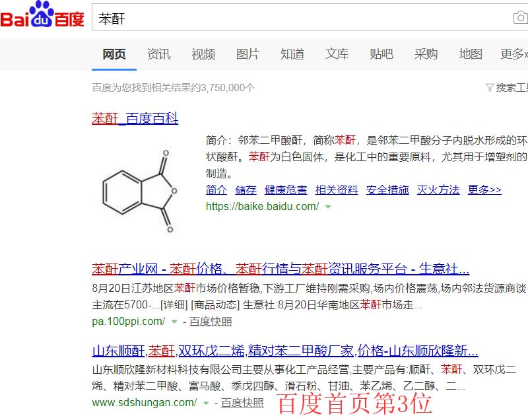Go to the 贴吧 tab
This screenshot has height=420, width=528.
[x=381, y=54]
